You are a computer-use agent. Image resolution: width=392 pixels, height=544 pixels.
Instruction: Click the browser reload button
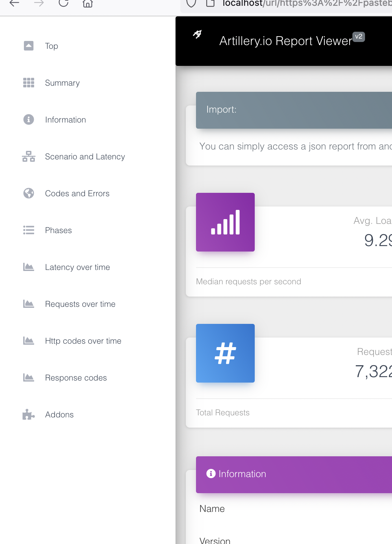pyautogui.click(x=64, y=3)
